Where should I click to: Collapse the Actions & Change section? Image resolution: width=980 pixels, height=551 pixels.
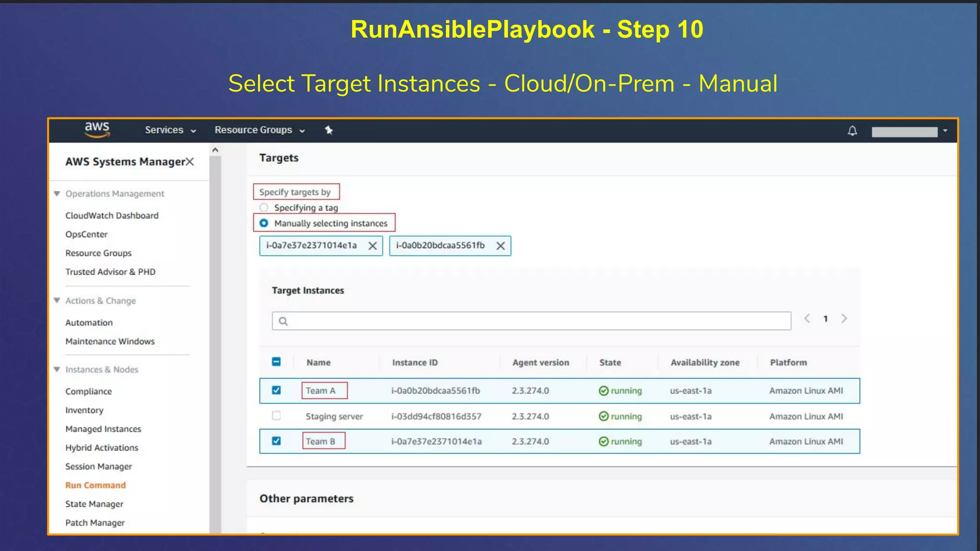click(x=57, y=300)
